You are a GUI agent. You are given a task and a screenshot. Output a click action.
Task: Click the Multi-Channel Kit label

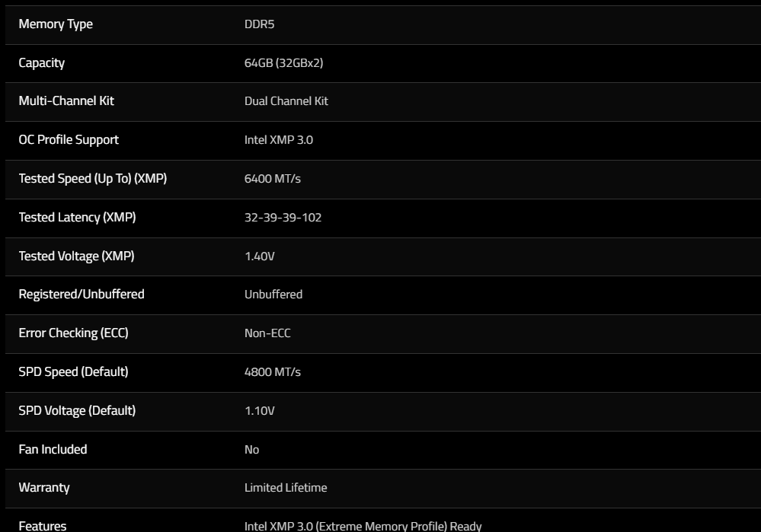pos(66,101)
